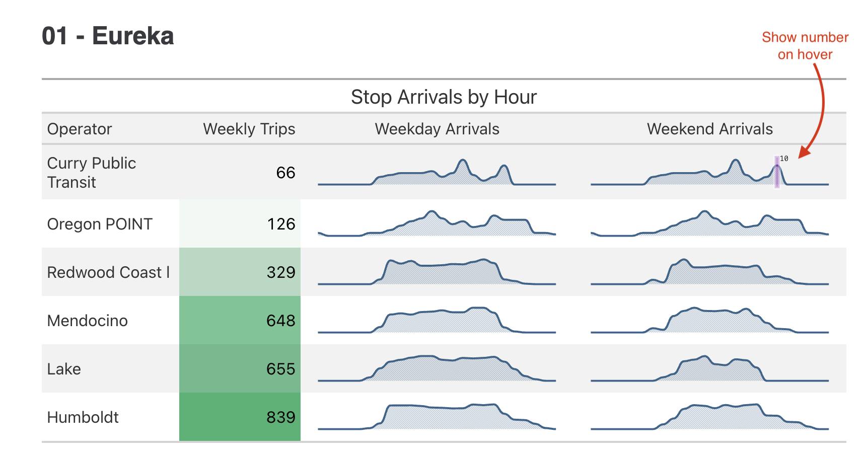Click the dark green 839 trips cell

tap(240, 417)
